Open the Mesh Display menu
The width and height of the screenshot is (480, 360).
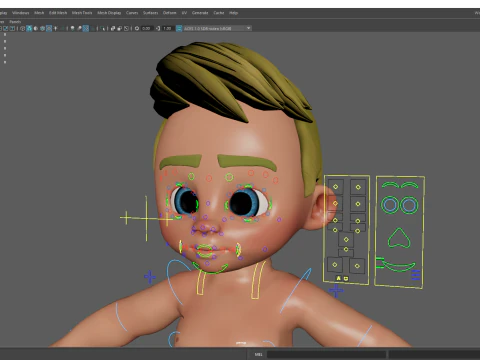coord(109,13)
